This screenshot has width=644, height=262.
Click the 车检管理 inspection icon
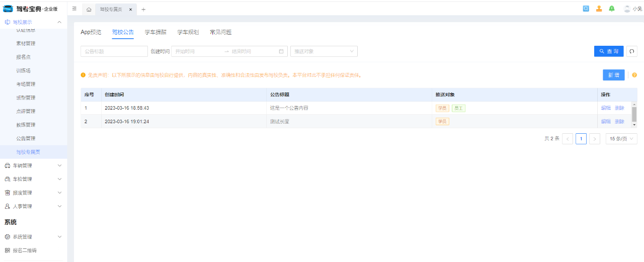click(x=7, y=179)
